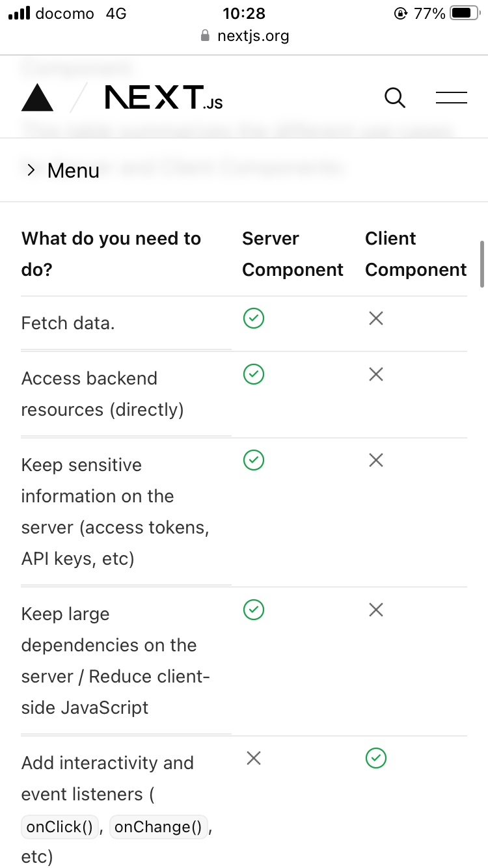
Task: Click the NEXT.js wordmark logo
Action: coord(164,98)
